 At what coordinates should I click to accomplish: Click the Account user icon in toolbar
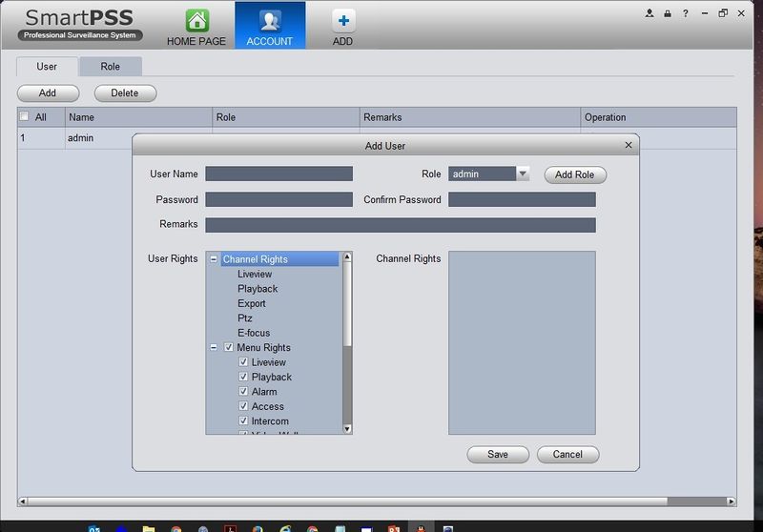(269, 21)
